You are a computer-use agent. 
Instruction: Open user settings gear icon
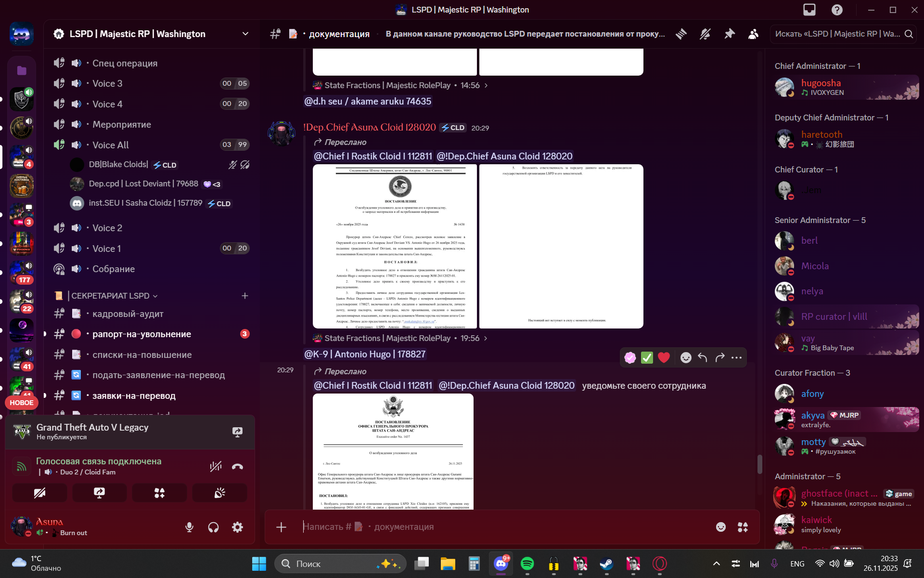click(237, 527)
